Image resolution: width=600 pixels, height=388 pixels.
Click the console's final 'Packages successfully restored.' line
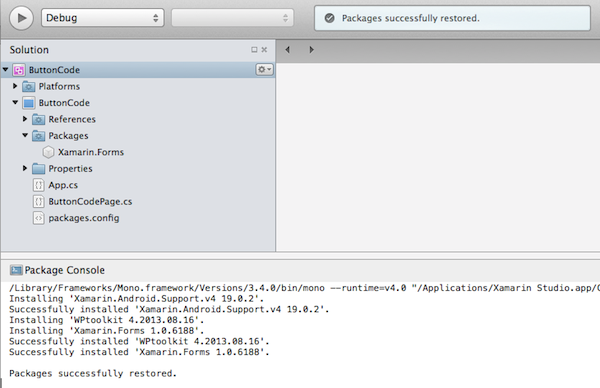click(93, 373)
